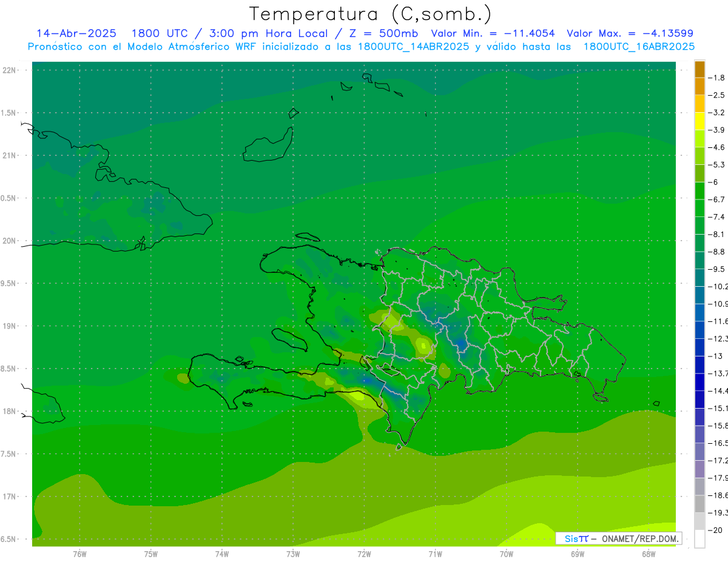Viewport: 728px width, 562px height.
Task: Click the '-20' colorbar label
Action: (715, 530)
